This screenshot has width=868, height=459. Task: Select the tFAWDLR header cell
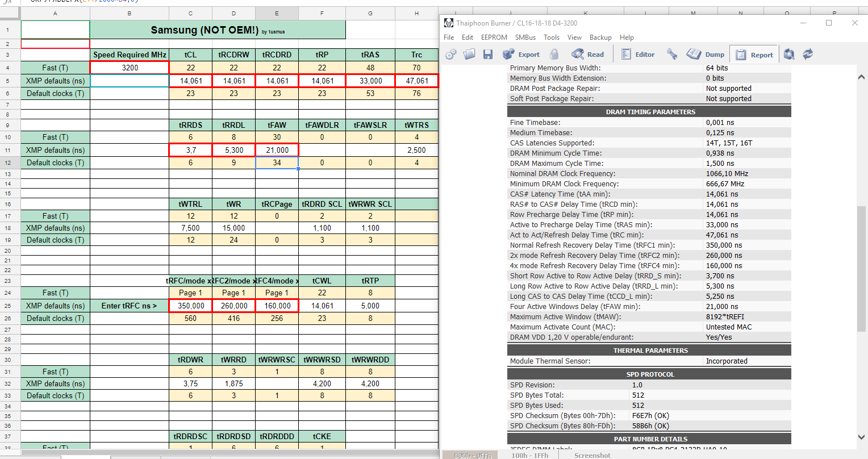322,125
